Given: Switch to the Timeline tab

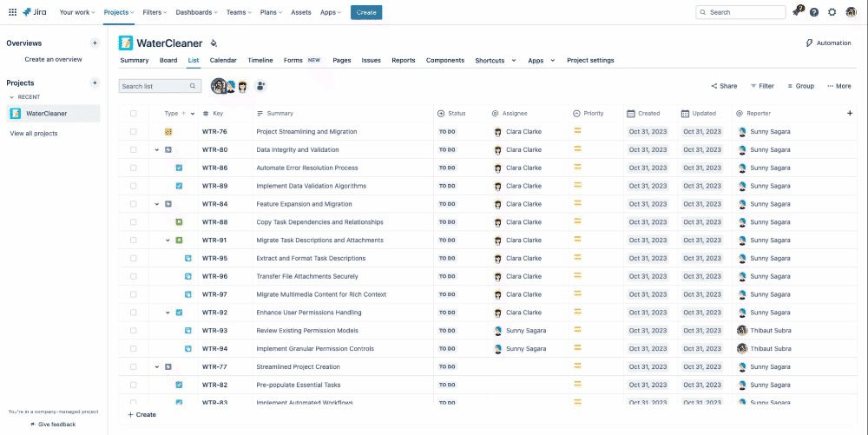Looking at the screenshot, I should coord(260,61).
